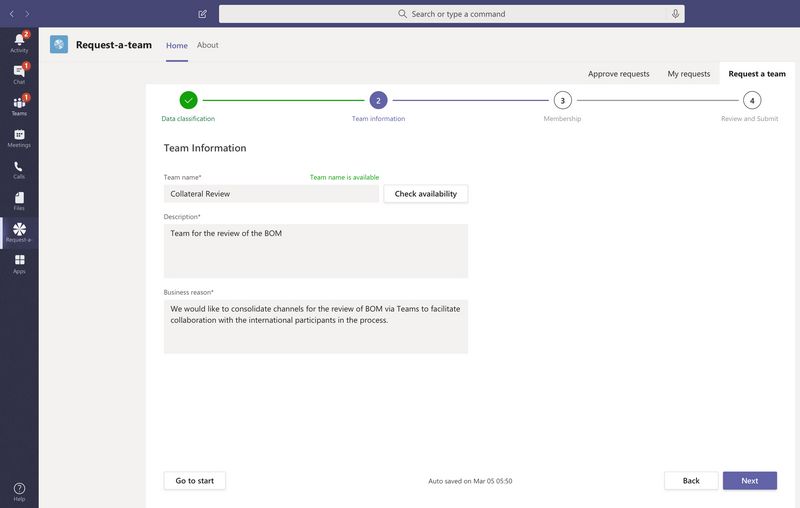This screenshot has width=800, height=508.
Task: Open Files in the left rail
Action: (19, 200)
